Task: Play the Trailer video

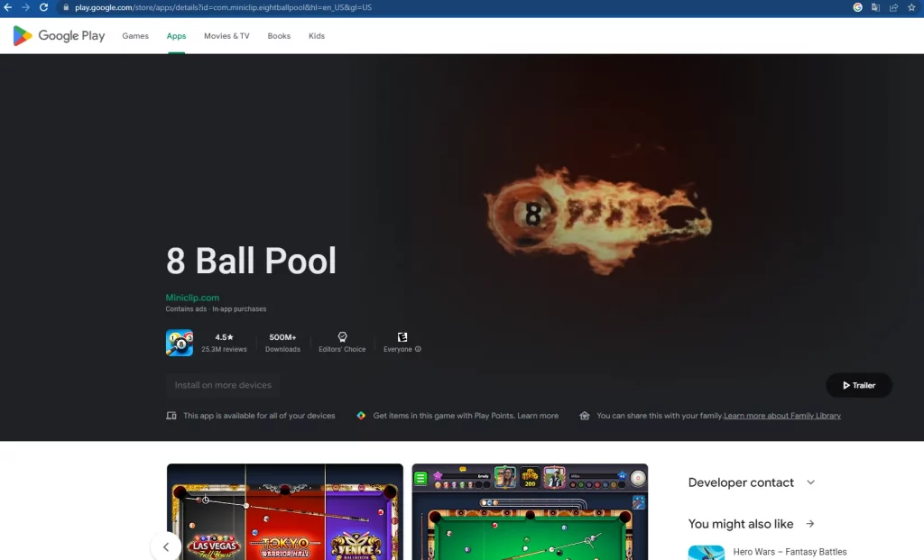Action: tap(859, 385)
